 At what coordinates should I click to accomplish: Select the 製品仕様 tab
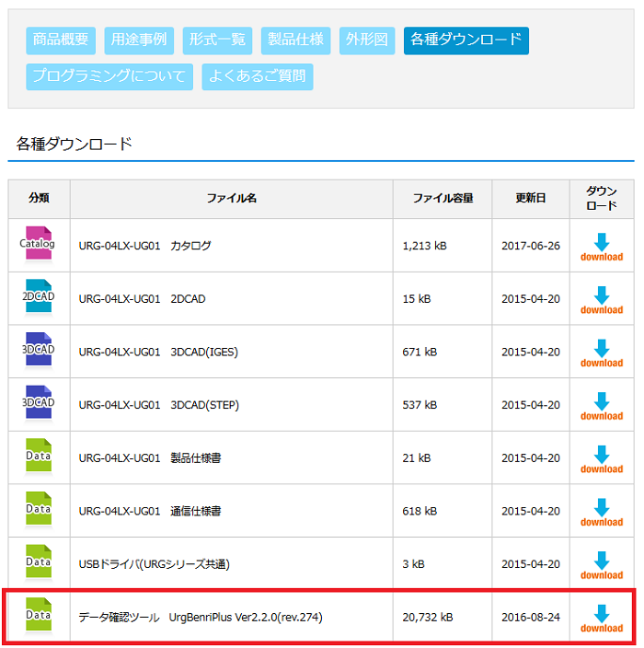coord(295,40)
